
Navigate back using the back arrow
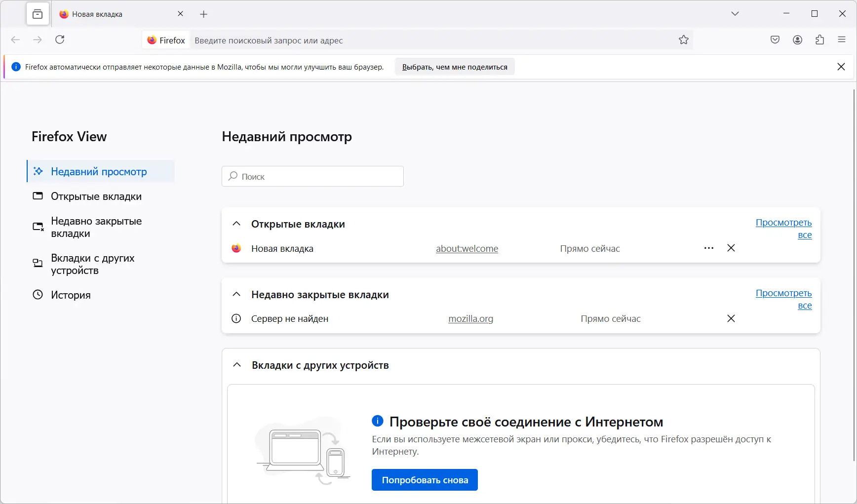point(15,39)
